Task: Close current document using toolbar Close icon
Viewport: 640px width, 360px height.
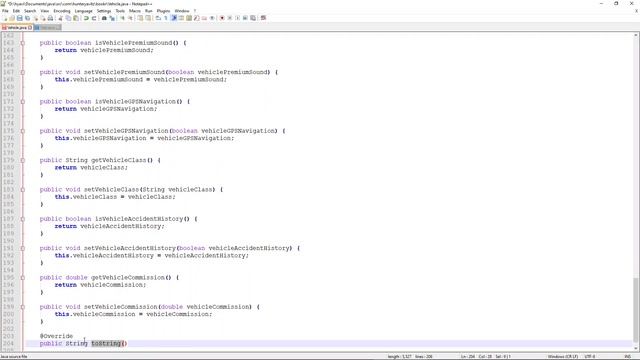Action: [36, 18]
